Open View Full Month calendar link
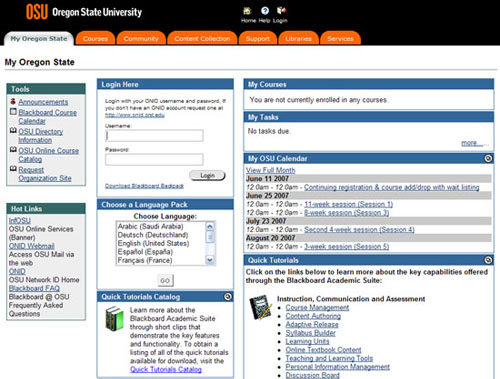 [x=270, y=170]
